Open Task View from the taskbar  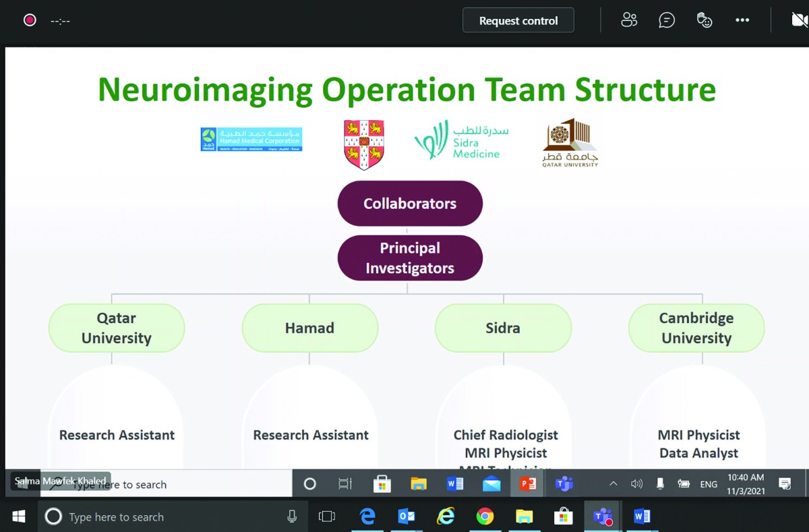tap(327, 516)
